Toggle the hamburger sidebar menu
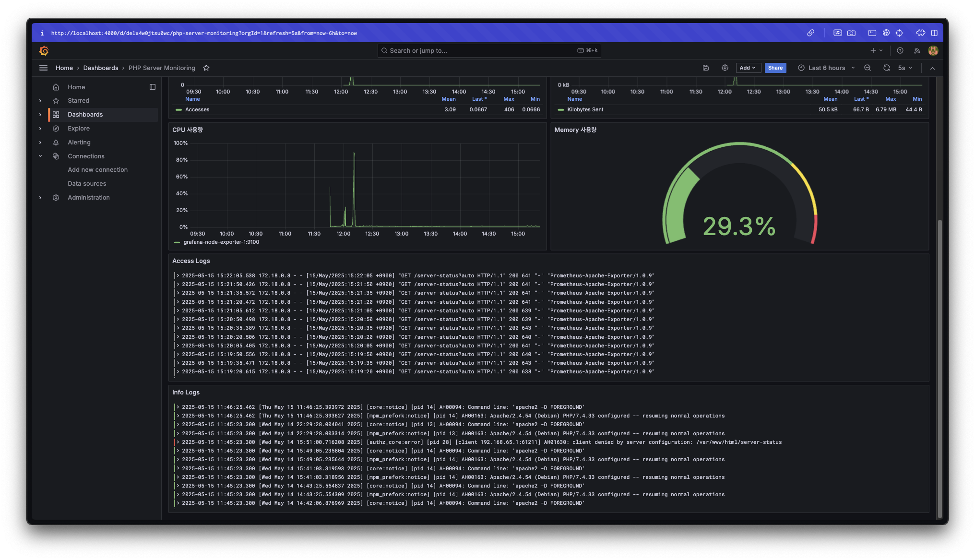 43,68
